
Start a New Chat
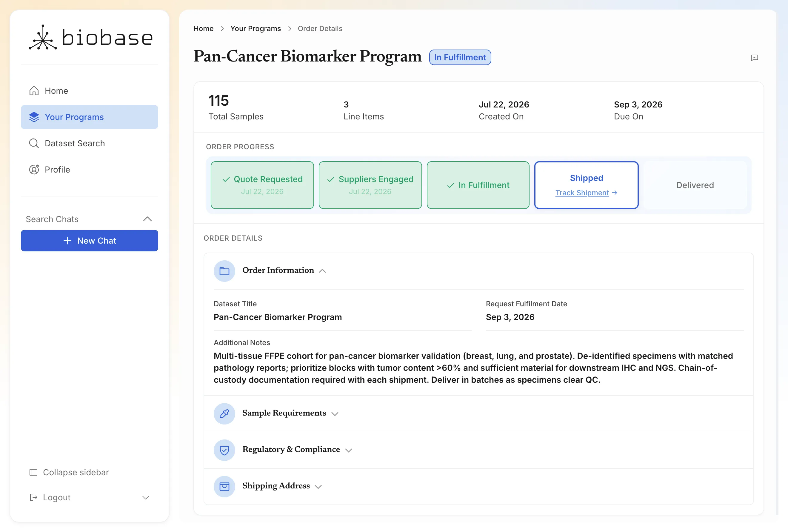pyautogui.click(x=90, y=241)
